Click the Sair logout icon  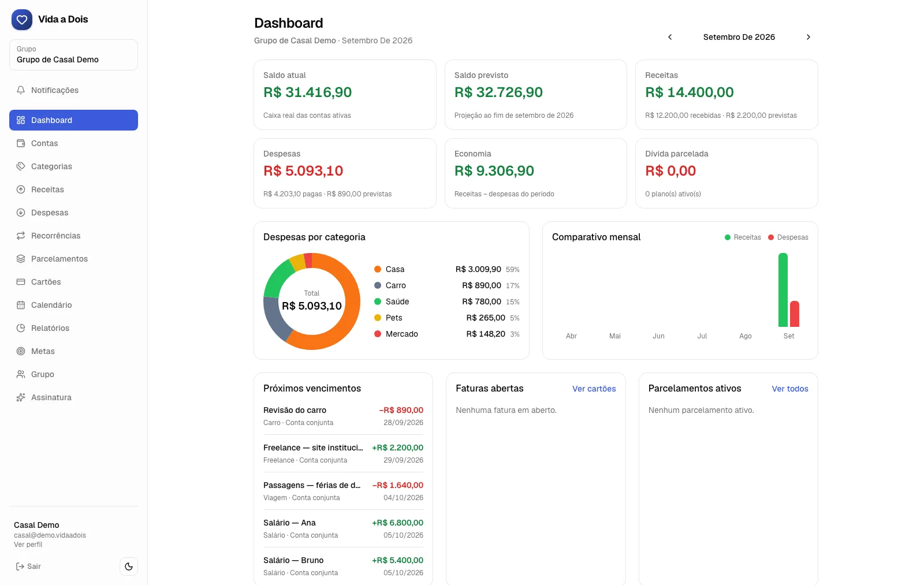click(20, 567)
